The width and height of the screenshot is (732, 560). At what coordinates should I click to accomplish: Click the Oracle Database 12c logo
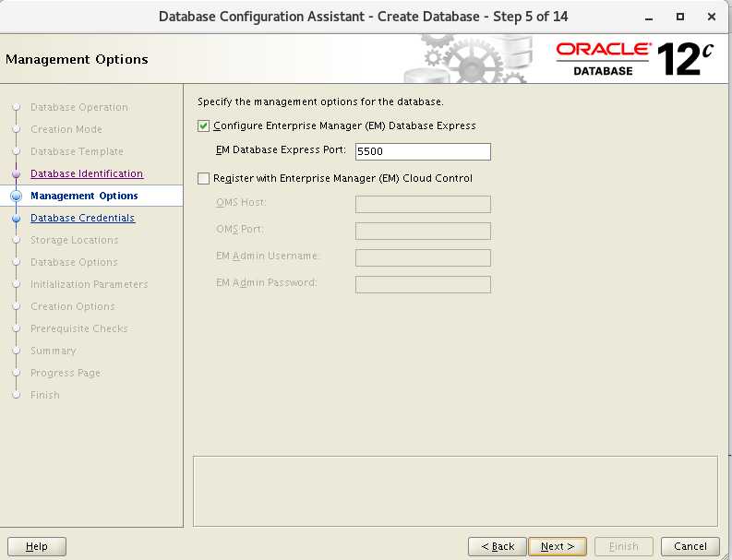(x=635, y=59)
